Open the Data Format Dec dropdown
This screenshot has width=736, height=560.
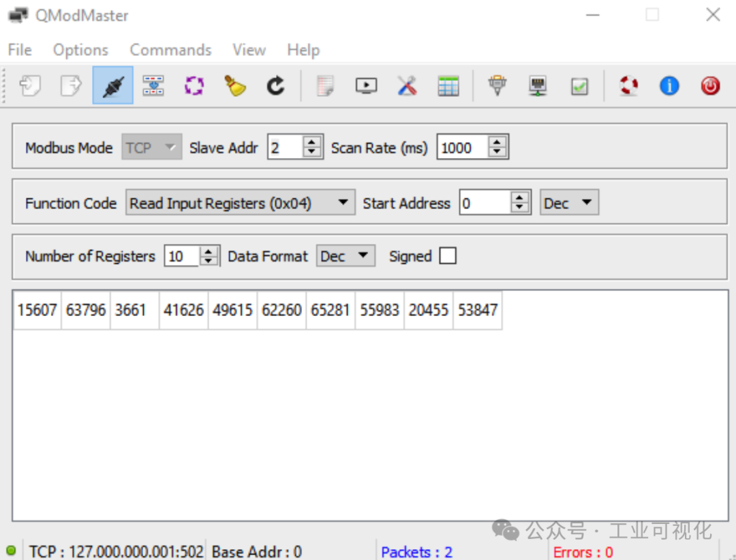coord(346,256)
